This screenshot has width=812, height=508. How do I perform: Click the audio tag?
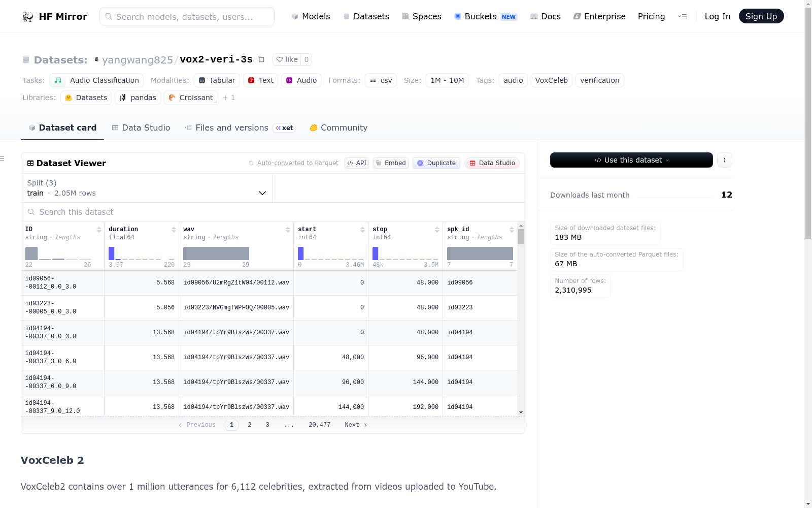click(x=514, y=80)
